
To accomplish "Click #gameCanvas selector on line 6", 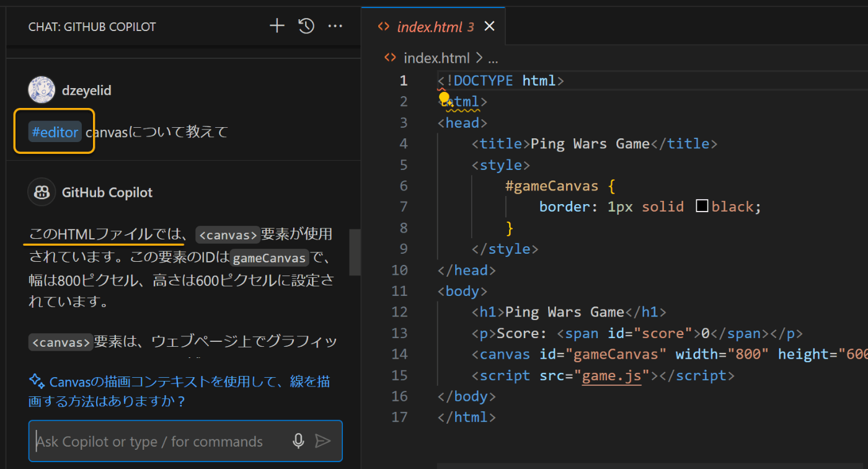I will pos(552,185).
